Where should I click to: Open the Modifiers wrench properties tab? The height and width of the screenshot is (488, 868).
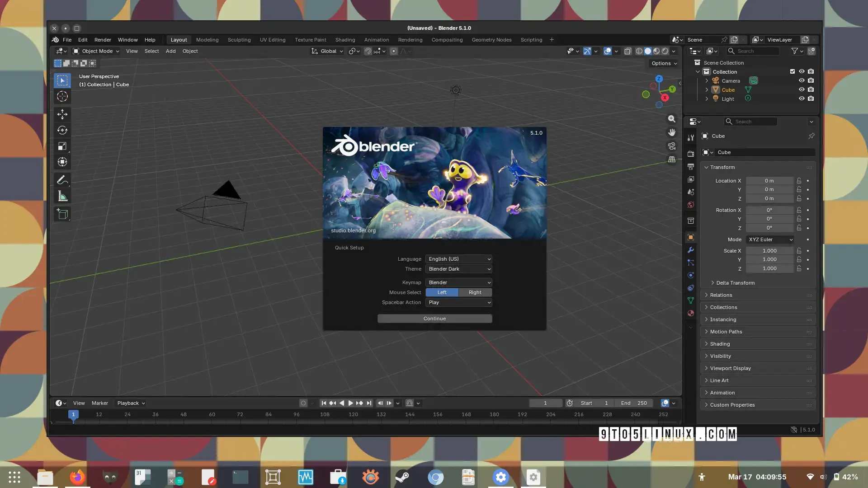[690, 250]
